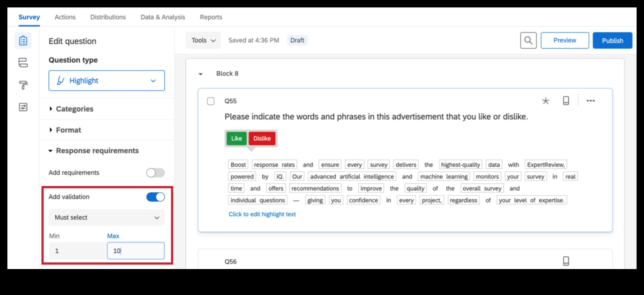
Task: Click the search magnifier icon
Action: point(528,40)
